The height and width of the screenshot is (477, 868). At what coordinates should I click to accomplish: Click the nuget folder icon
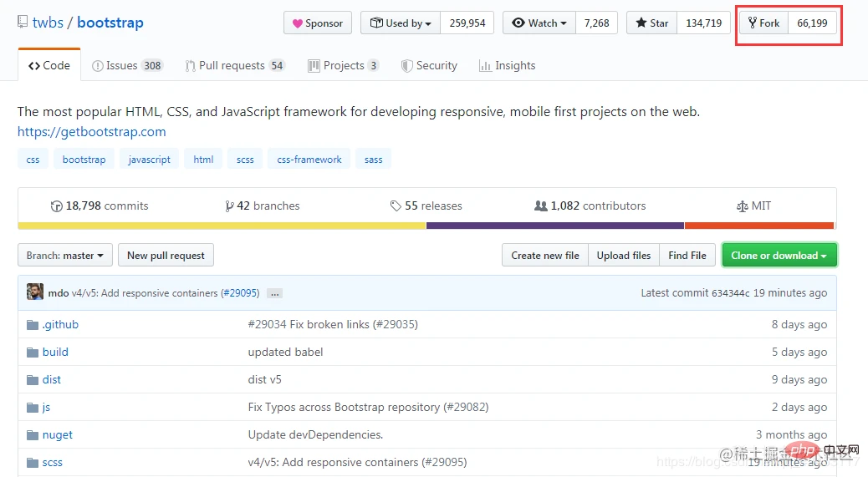pyautogui.click(x=33, y=435)
